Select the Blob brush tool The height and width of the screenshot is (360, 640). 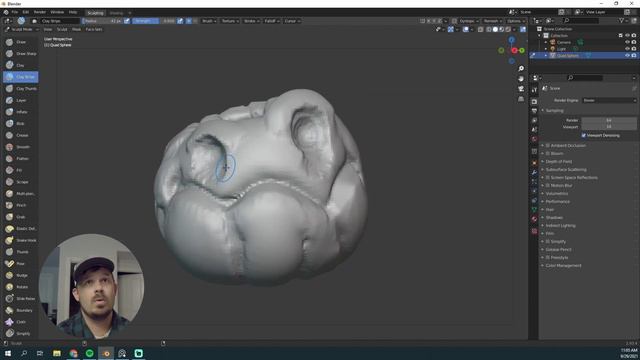pyautogui.click(x=20, y=124)
